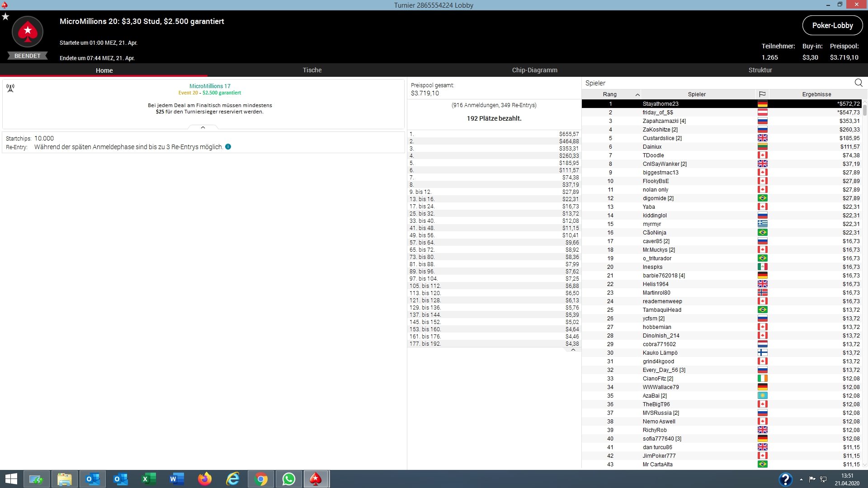This screenshot has height=488, width=868.
Task: Collapse the prize payout list chevron
Action: click(x=573, y=350)
